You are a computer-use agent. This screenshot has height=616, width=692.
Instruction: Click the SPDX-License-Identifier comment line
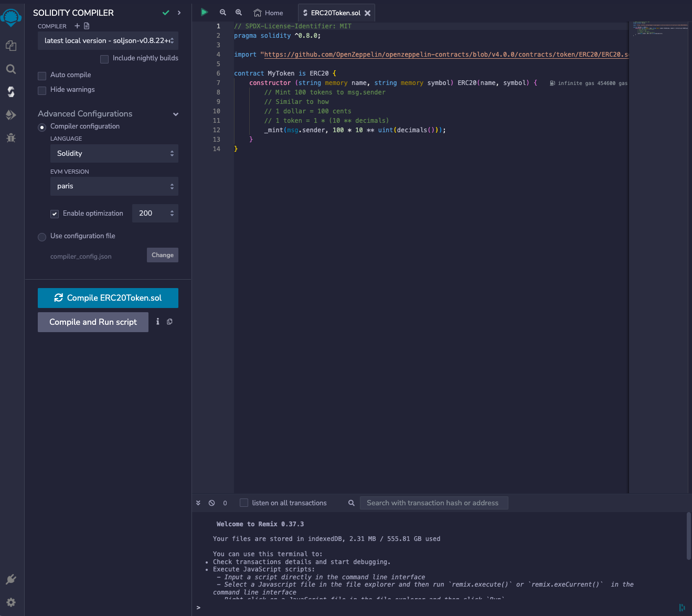[293, 26]
